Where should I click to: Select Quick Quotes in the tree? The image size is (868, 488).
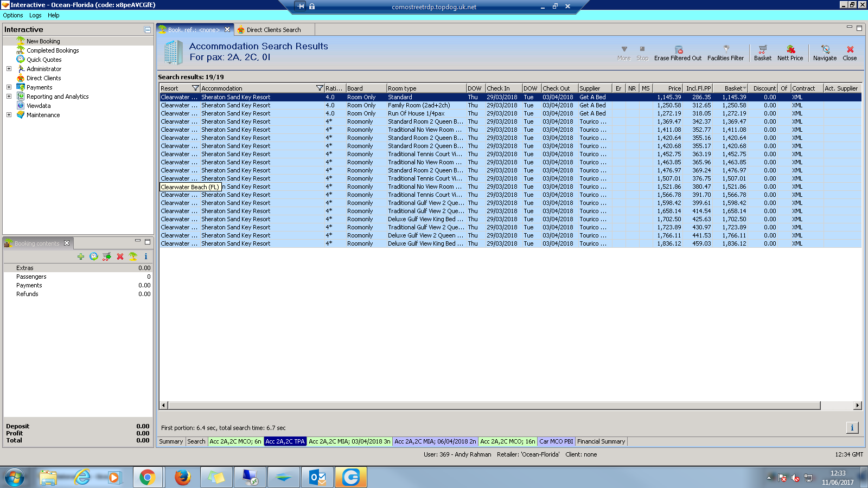44,60
